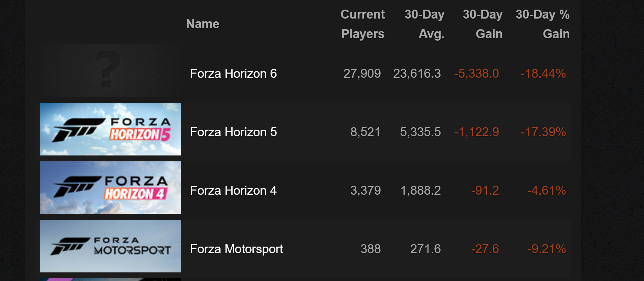Image resolution: width=644 pixels, height=281 pixels.
Task: Open the Forza Horizon 5 game link
Action: pos(233,132)
